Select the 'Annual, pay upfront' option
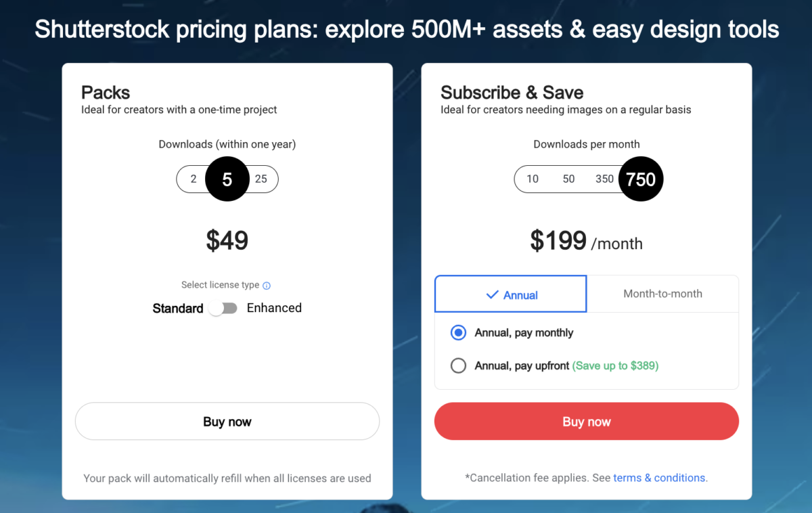Viewport: 812px width, 513px height. tap(459, 365)
